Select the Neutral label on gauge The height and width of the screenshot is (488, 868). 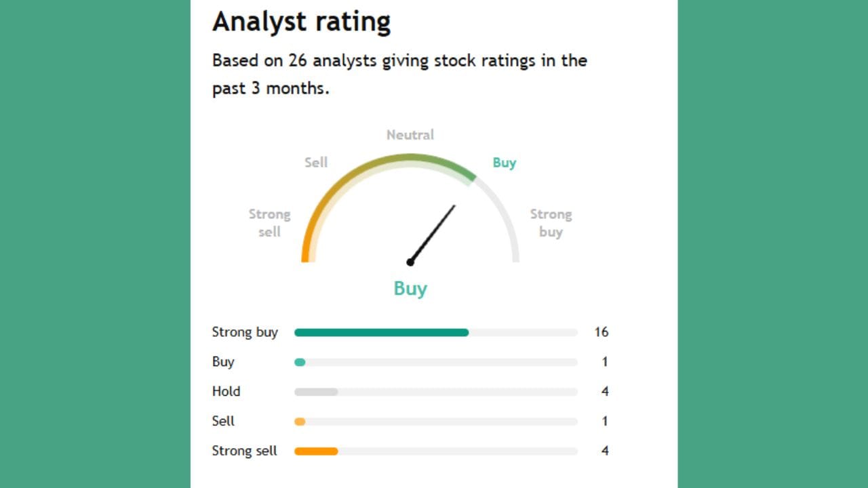410,135
